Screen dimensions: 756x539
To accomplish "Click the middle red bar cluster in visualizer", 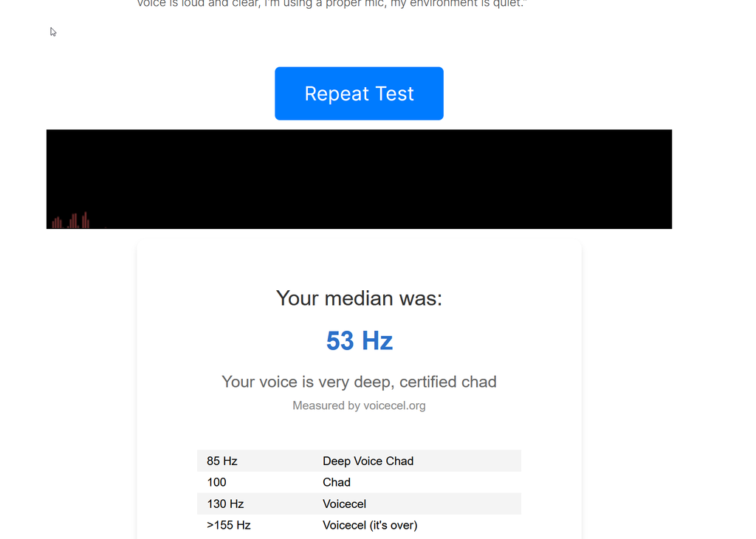I will (x=73, y=221).
